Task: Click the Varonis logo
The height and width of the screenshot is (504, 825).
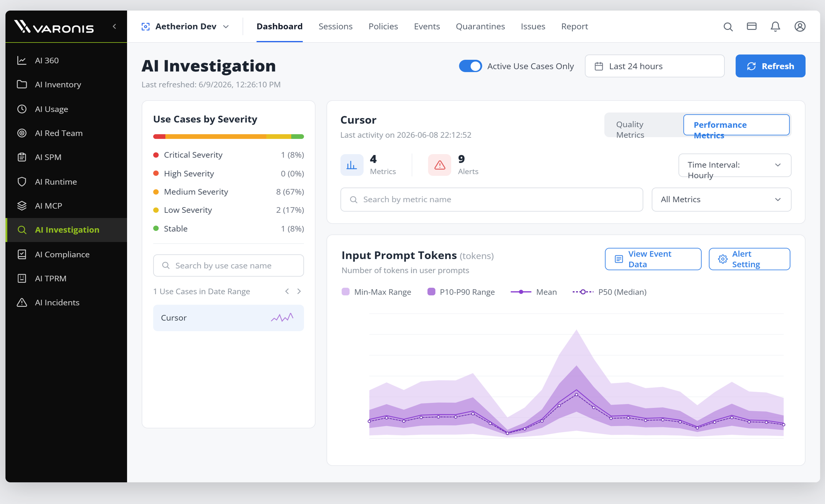Action: (x=54, y=27)
